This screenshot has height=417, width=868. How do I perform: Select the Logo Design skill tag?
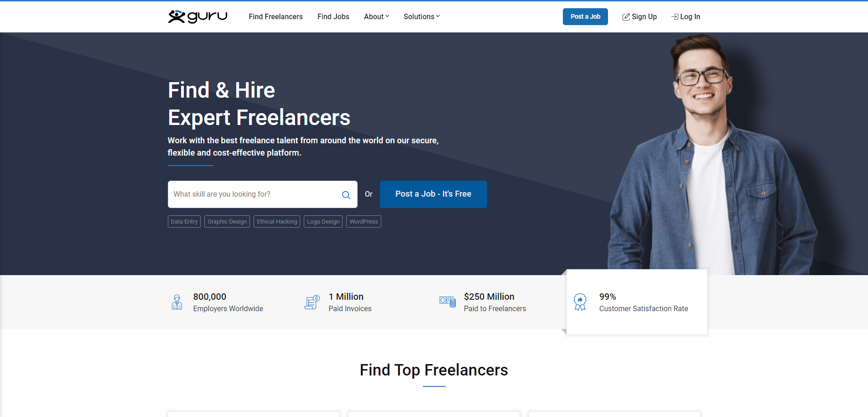pyautogui.click(x=323, y=222)
